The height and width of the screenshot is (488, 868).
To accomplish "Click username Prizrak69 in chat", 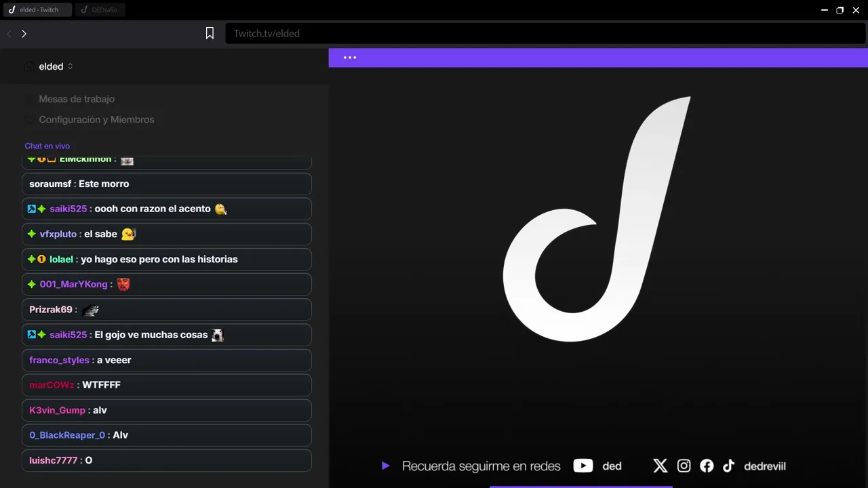I will pos(51,309).
